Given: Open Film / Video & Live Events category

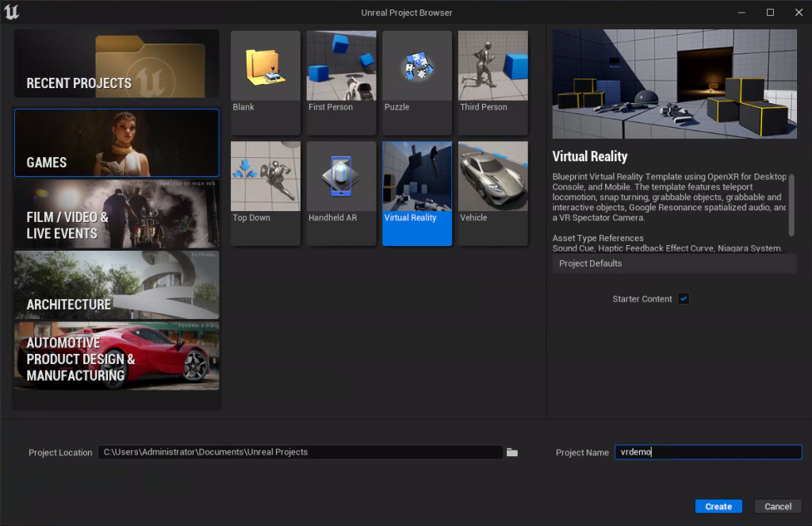Looking at the screenshot, I should pos(117,214).
